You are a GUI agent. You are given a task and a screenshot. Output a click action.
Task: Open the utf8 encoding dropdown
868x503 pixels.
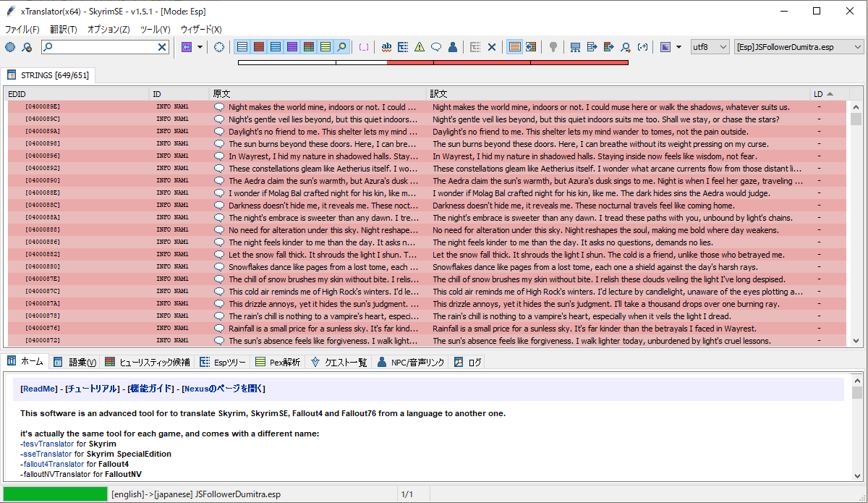pyautogui.click(x=710, y=47)
